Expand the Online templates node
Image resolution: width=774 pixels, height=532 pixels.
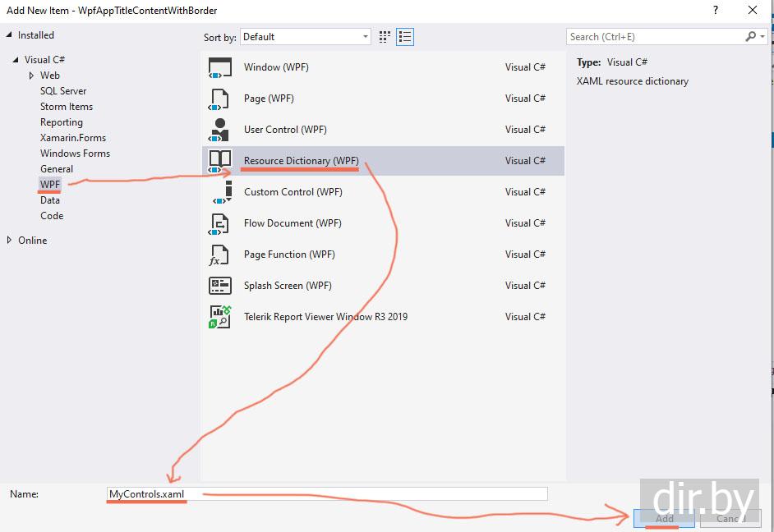tap(10, 241)
